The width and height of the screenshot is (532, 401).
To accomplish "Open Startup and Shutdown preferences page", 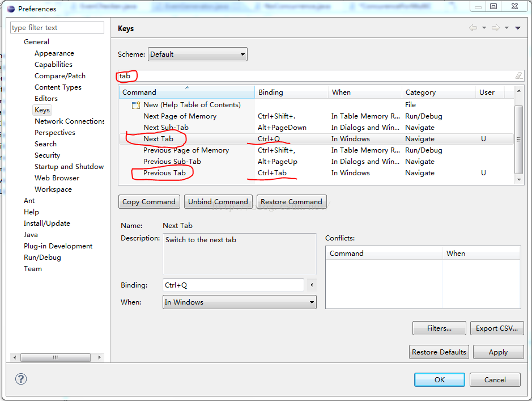I will click(69, 167).
